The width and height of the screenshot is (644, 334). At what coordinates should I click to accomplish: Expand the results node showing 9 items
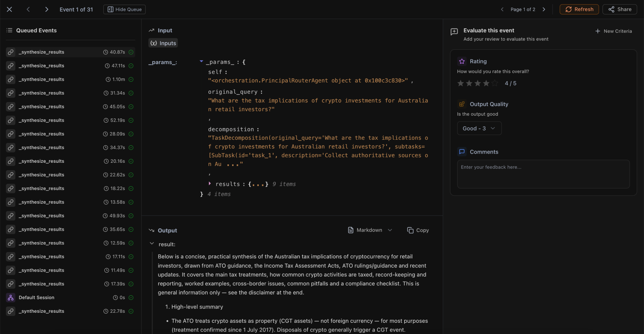tap(210, 184)
